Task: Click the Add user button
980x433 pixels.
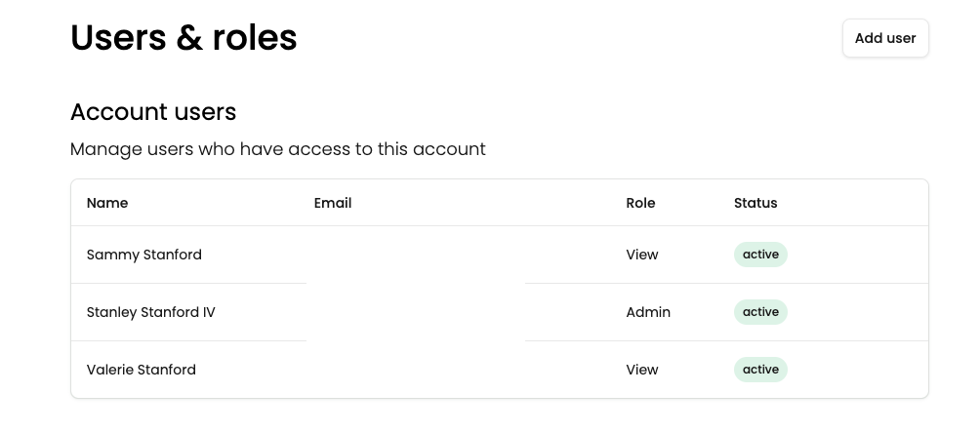Action: (x=885, y=38)
